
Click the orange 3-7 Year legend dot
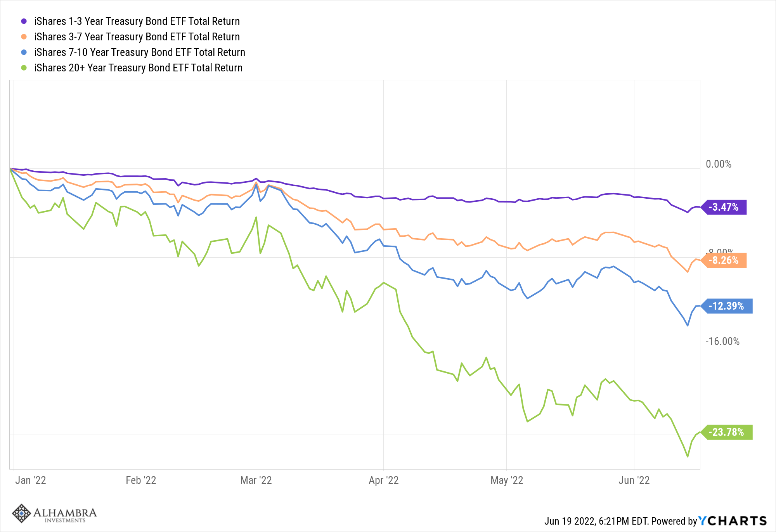click(24, 36)
